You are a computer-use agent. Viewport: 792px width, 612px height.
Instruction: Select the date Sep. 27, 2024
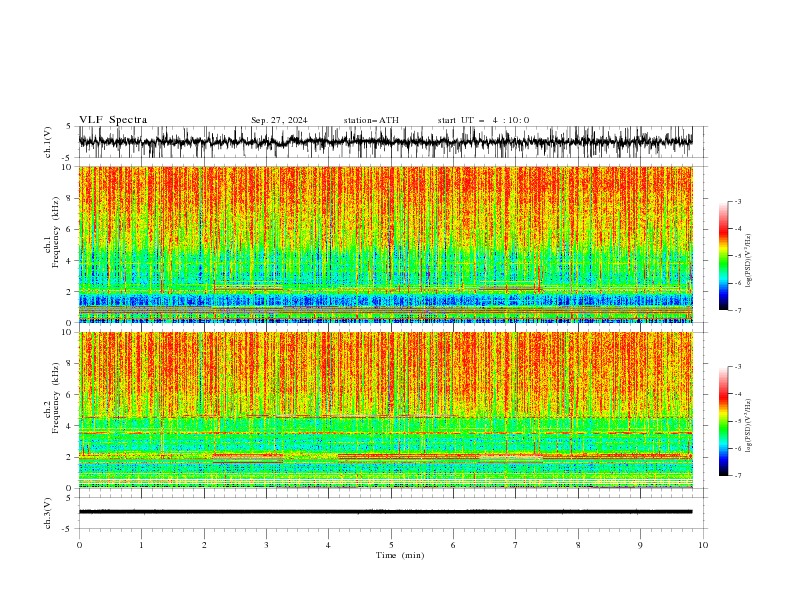[x=279, y=120]
